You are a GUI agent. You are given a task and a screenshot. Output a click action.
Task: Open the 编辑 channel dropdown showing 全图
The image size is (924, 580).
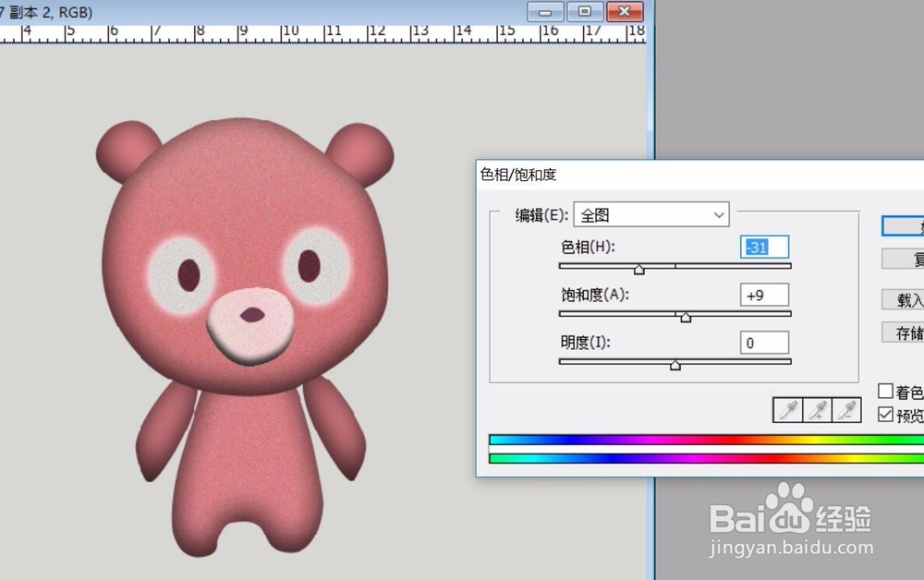[651, 214]
